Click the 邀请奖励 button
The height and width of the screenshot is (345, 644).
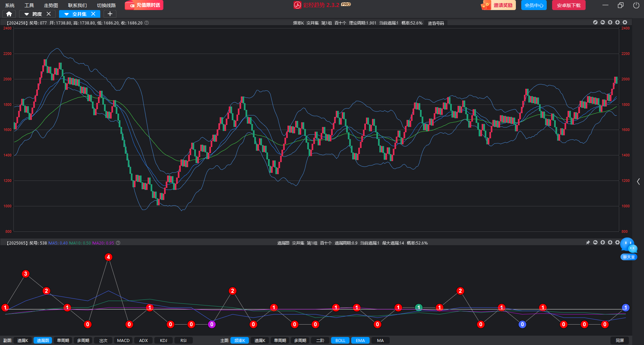click(x=498, y=5)
